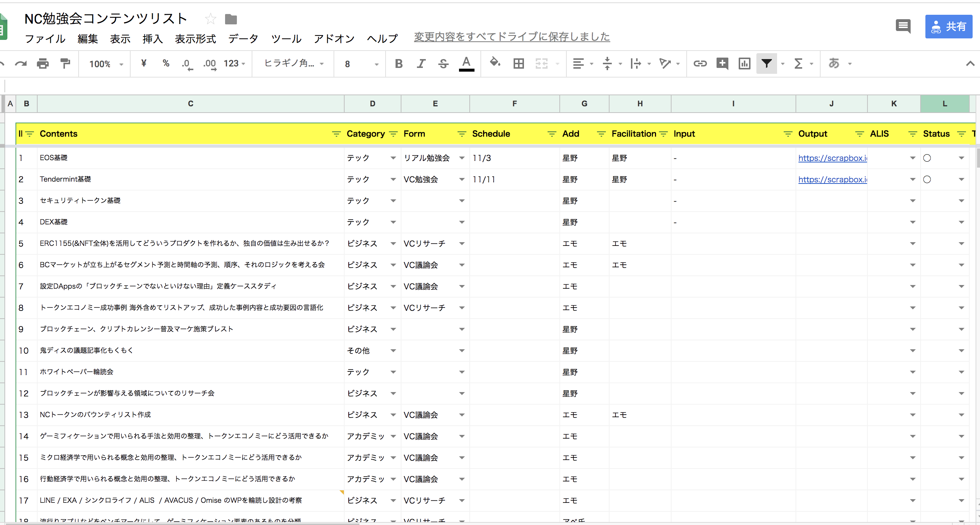Open the 表示形式 menu
Image resolution: width=980 pixels, height=525 pixels.
pos(195,38)
